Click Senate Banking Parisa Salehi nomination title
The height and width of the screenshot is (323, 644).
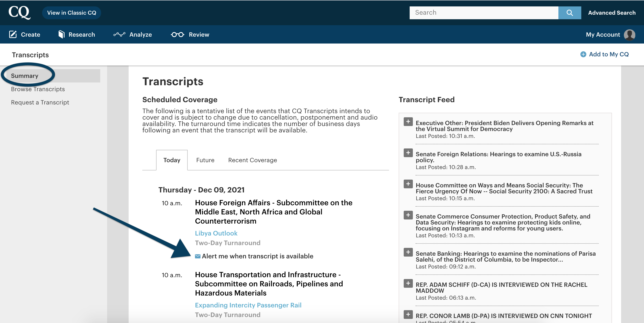[506, 256]
